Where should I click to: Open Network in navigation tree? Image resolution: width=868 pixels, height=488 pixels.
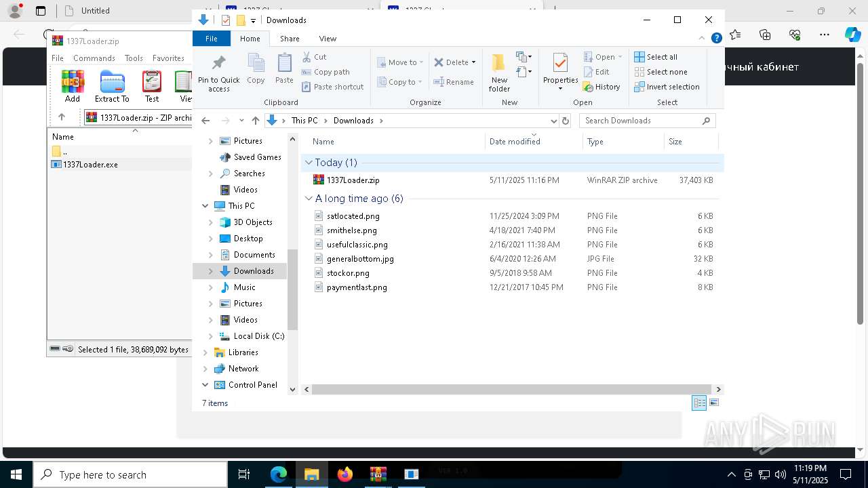click(243, 369)
